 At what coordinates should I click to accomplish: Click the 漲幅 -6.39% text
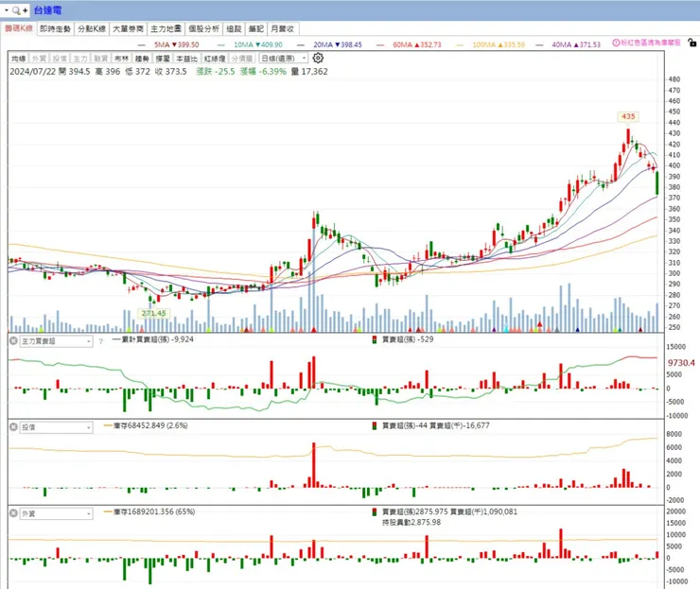(263, 72)
